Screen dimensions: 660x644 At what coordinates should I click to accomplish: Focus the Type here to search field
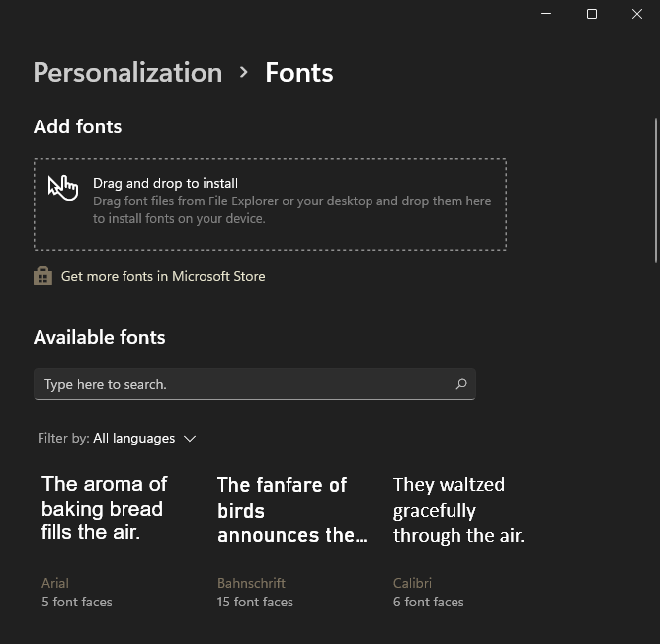pos(242,384)
